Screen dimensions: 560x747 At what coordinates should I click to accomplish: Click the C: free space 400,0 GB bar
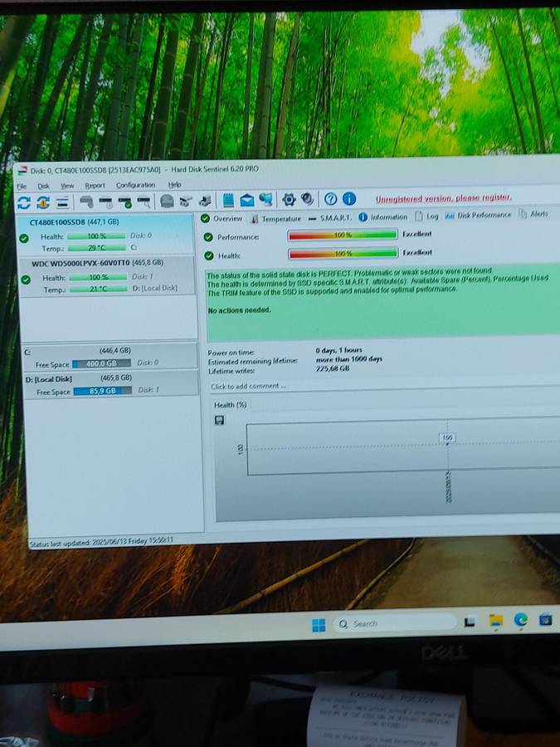[101, 364]
